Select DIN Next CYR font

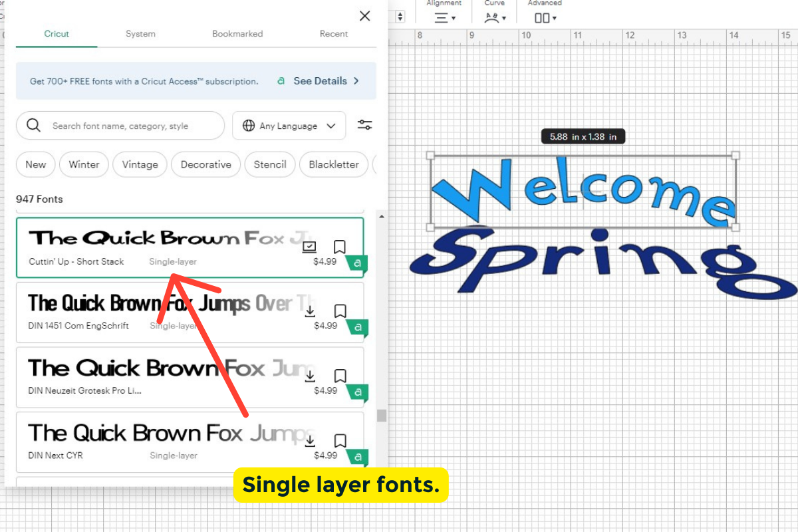pos(190,442)
